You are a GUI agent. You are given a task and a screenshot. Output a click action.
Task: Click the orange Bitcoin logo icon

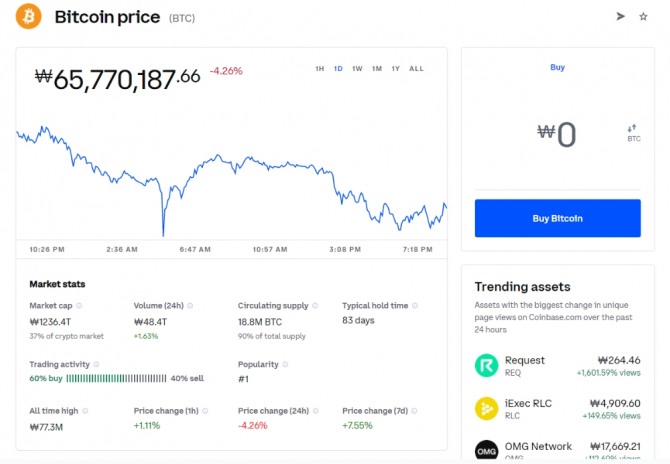coord(29,16)
